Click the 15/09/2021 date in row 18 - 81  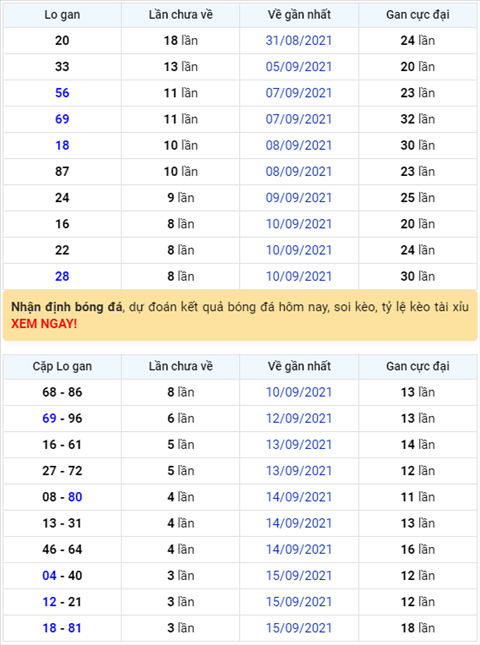click(299, 628)
